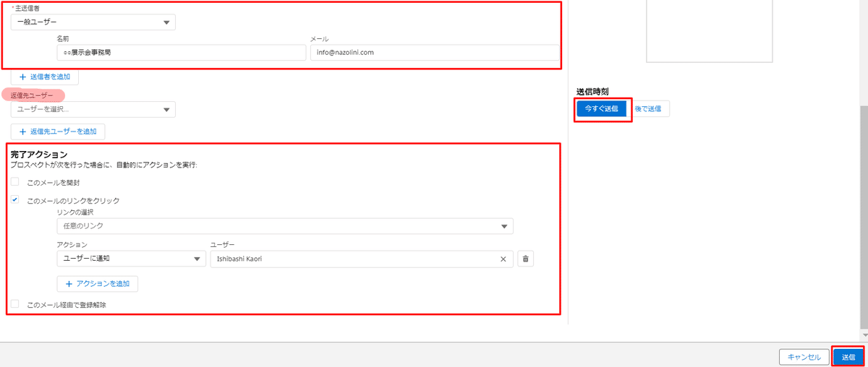Expand the リンクの選択 任意のリンク dropdown

pyautogui.click(x=285, y=226)
